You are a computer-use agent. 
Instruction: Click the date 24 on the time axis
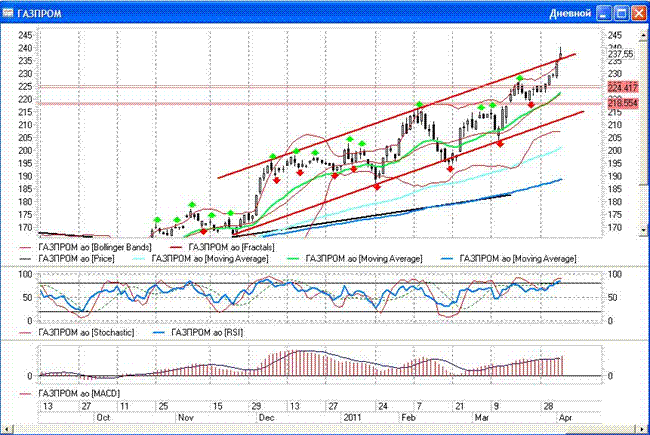(382, 406)
